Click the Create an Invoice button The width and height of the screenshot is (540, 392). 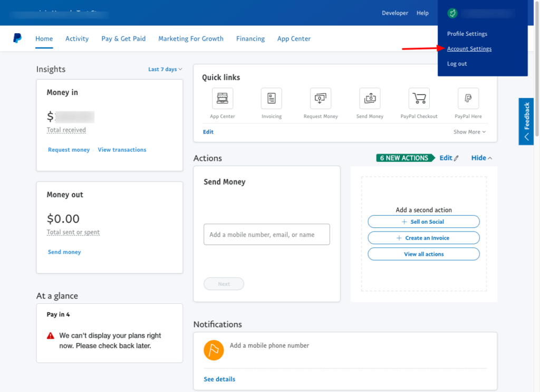click(423, 238)
